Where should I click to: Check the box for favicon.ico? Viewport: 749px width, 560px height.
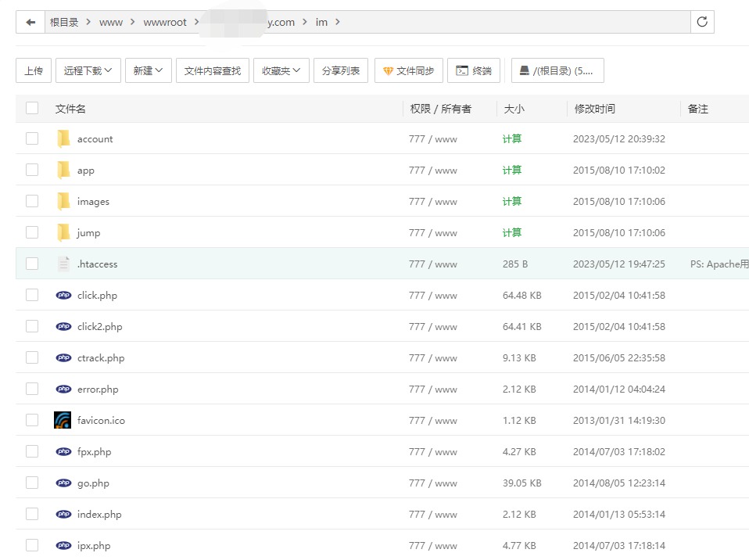(x=32, y=420)
